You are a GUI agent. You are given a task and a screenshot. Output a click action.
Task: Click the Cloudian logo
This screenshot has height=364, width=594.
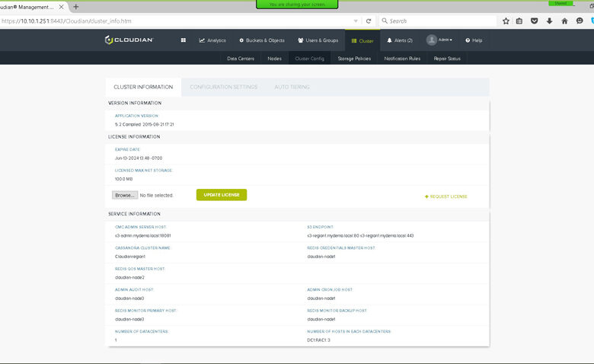coord(129,40)
